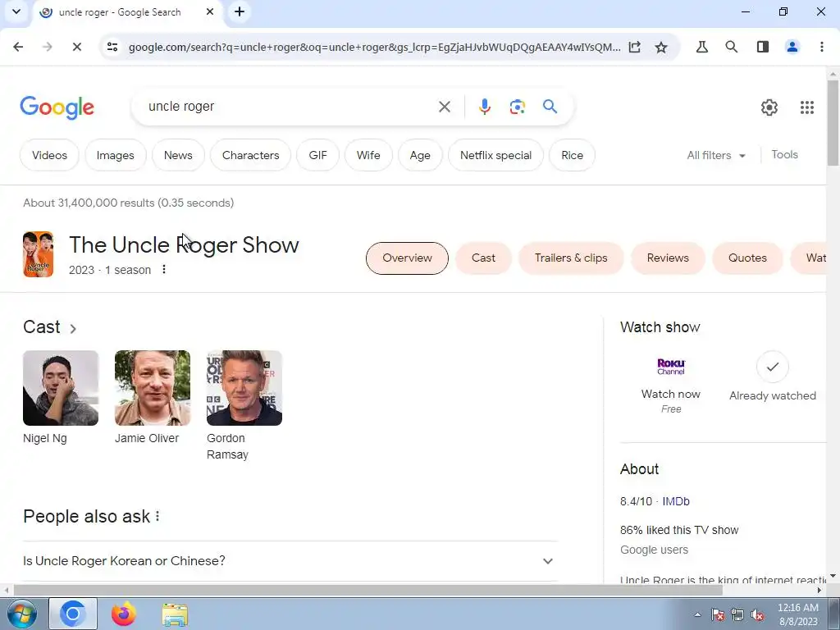Open the All filters dropdown
This screenshot has height=630, width=840.
[x=716, y=155]
